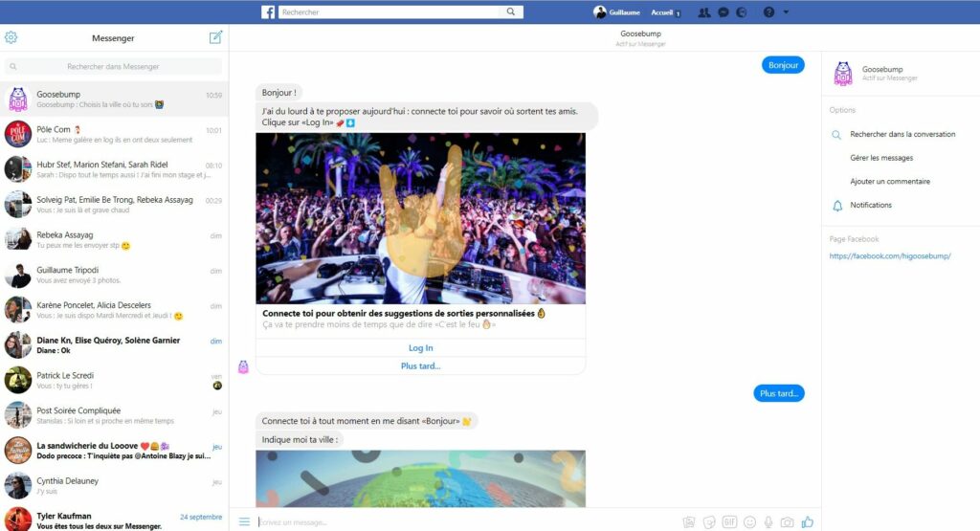Click the Notifications bell icon
This screenshot has width=980, height=531.
click(837, 206)
